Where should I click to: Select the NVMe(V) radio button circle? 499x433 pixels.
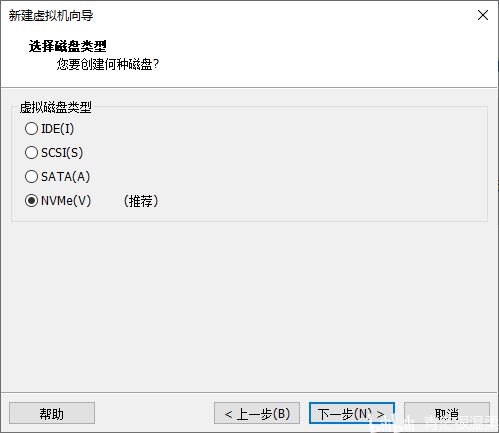[31, 201]
